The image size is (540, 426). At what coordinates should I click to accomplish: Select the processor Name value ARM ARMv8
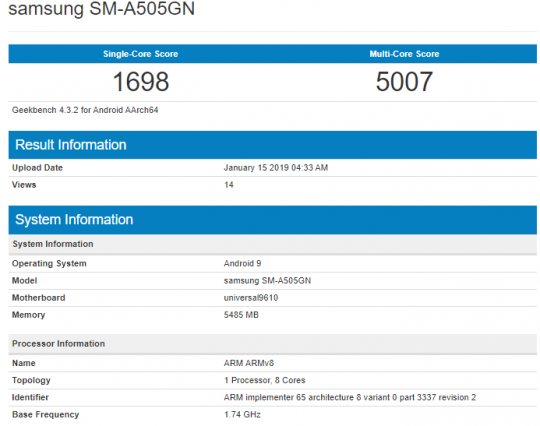tap(249, 363)
